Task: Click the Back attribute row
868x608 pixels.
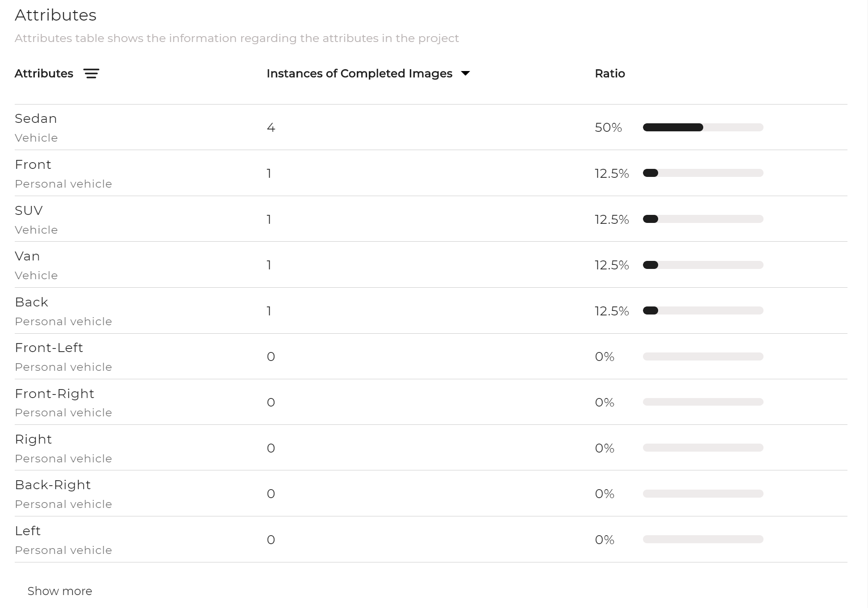Action: (431, 310)
